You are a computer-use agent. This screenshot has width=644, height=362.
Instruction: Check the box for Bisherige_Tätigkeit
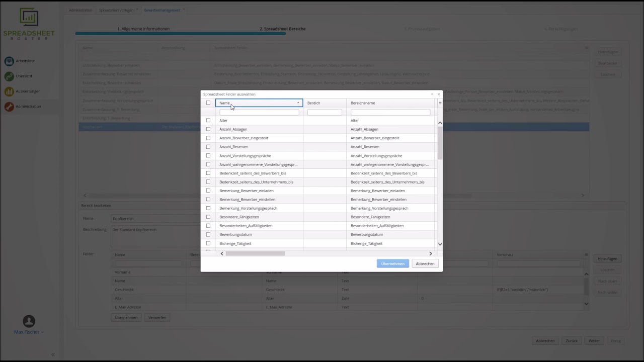(208, 243)
